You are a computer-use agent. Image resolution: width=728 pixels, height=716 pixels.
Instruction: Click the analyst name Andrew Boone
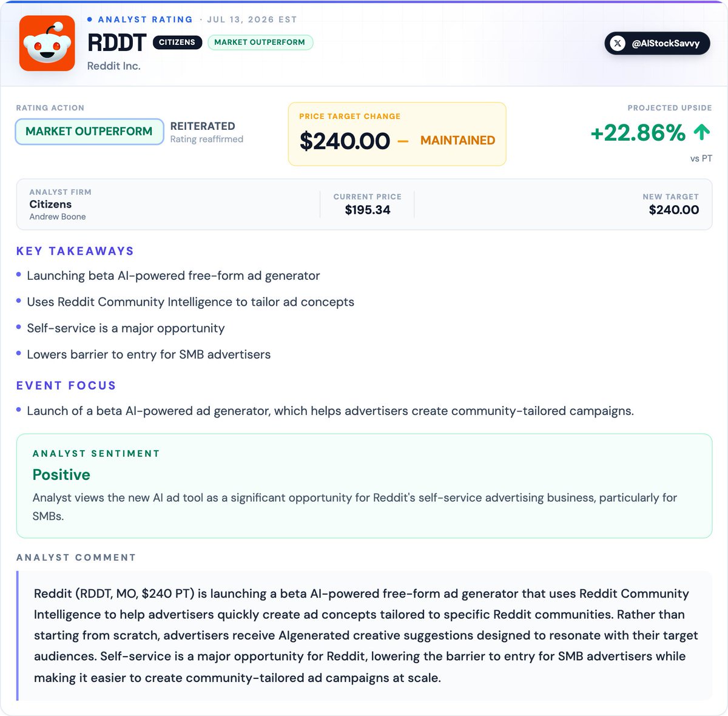coord(58,217)
